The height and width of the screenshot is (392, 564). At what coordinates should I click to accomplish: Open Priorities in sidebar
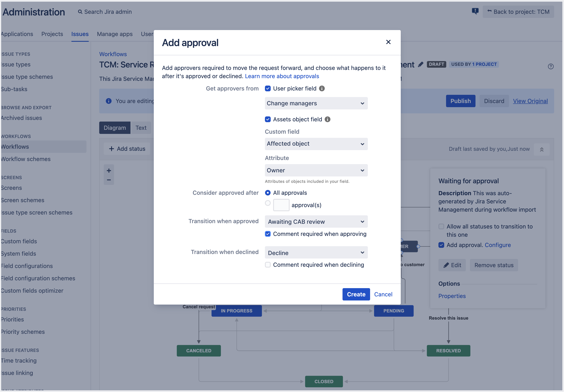pos(12,319)
